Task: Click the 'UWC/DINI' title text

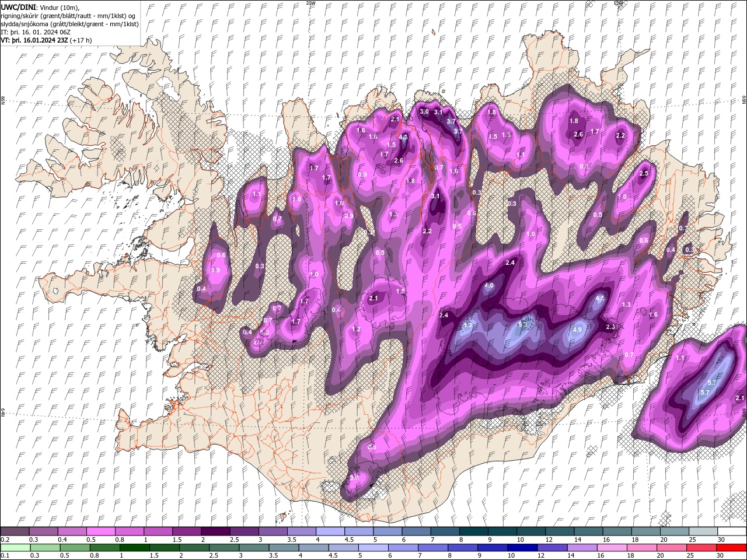Action: pos(19,7)
